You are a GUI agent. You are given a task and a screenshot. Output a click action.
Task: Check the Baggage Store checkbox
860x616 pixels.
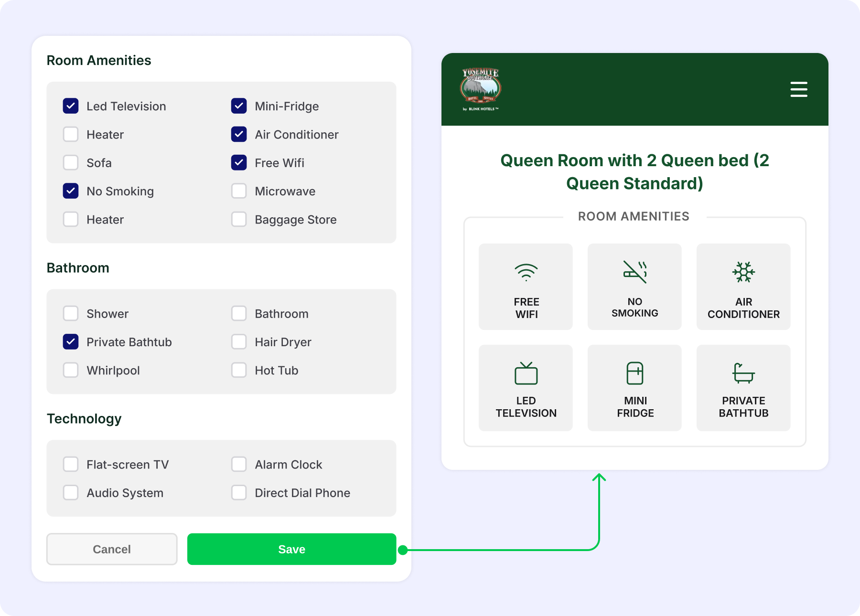point(239,219)
